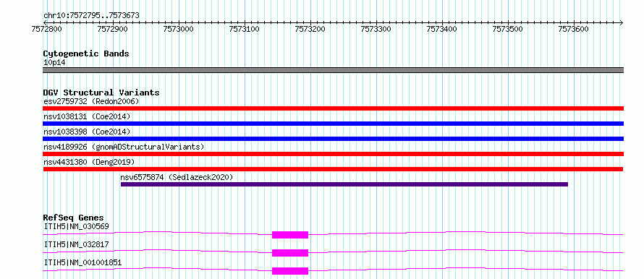Viewport: 644px width, 279px height.
Task: Click the red bar under esv2759732
Action: click(x=333, y=108)
